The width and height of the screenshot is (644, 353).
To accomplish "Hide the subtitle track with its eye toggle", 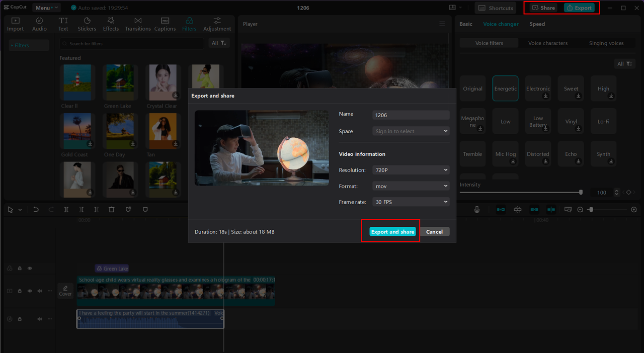I will pyautogui.click(x=29, y=268).
